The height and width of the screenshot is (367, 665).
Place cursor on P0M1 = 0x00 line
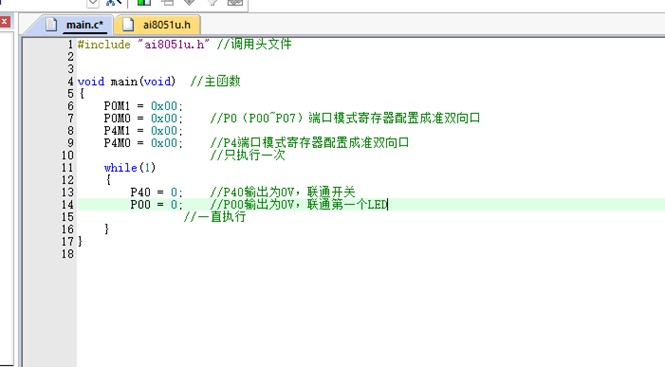pyautogui.click(x=143, y=106)
